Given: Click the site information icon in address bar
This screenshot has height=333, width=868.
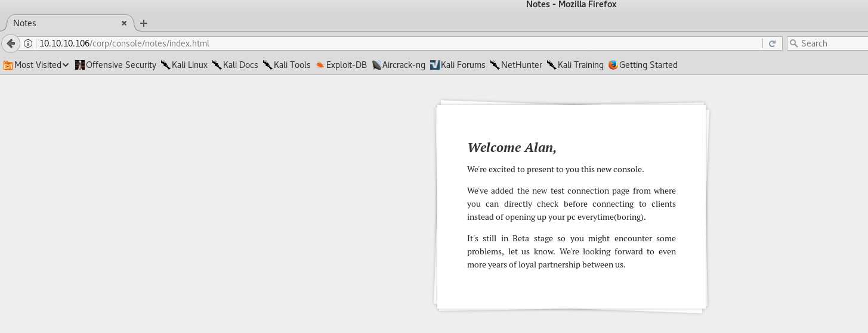Looking at the screenshot, I should click(28, 43).
